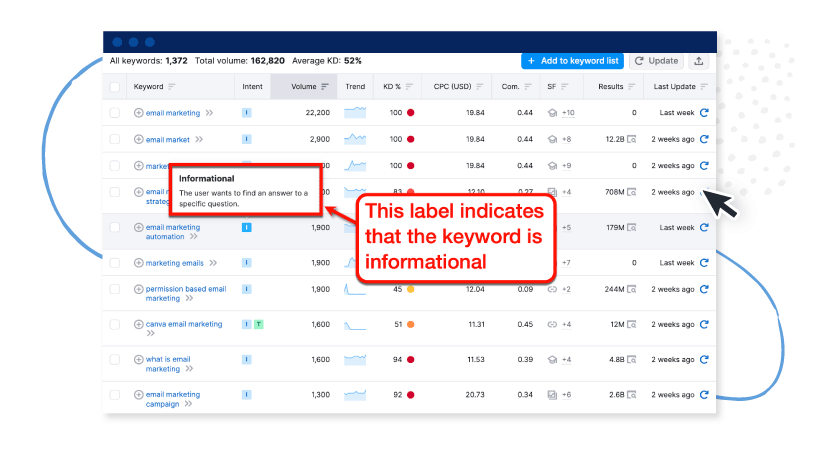
Task: Refresh the canva email marketing row
Action: click(704, 324)
